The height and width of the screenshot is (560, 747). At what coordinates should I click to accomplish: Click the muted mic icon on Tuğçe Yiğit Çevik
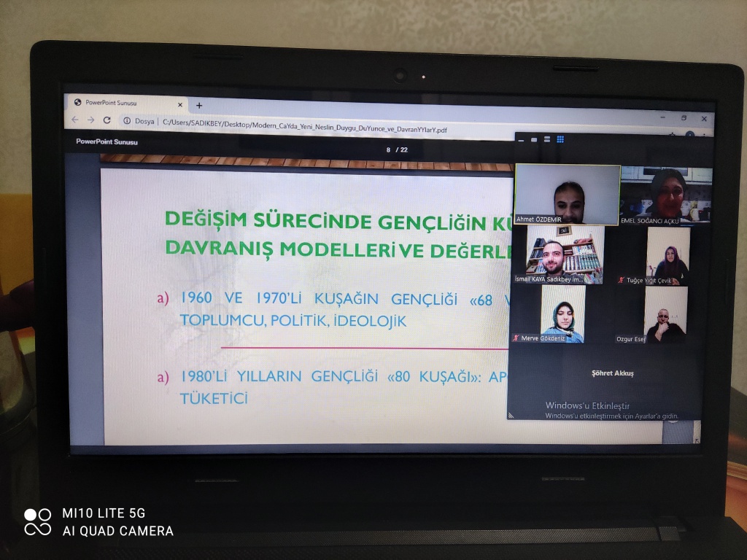pyautogui.click(x=621, y=280)
